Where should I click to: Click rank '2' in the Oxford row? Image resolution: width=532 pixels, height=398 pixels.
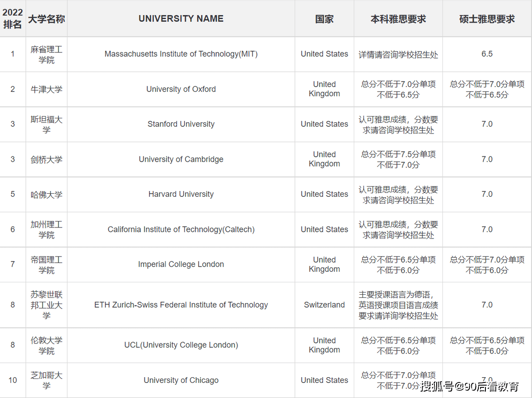[12, 89]
